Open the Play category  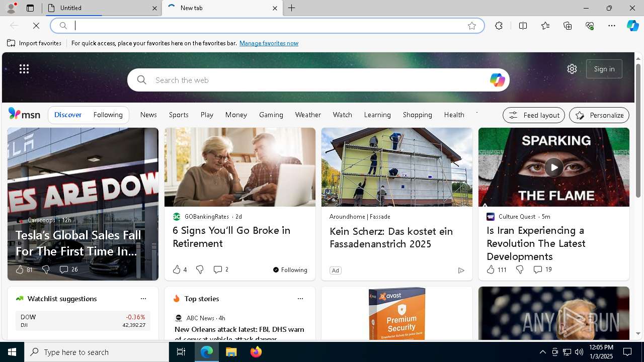click(x=207, y=115)
